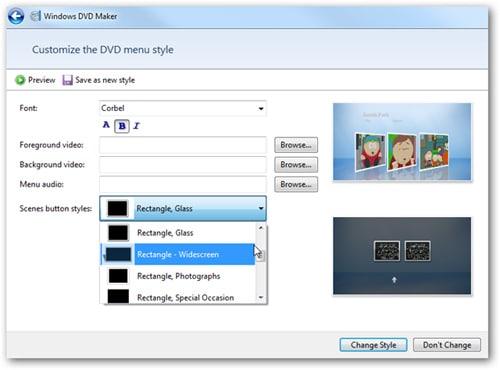
Task: Click the Change Style button
Action: click(x=373, y=345)
